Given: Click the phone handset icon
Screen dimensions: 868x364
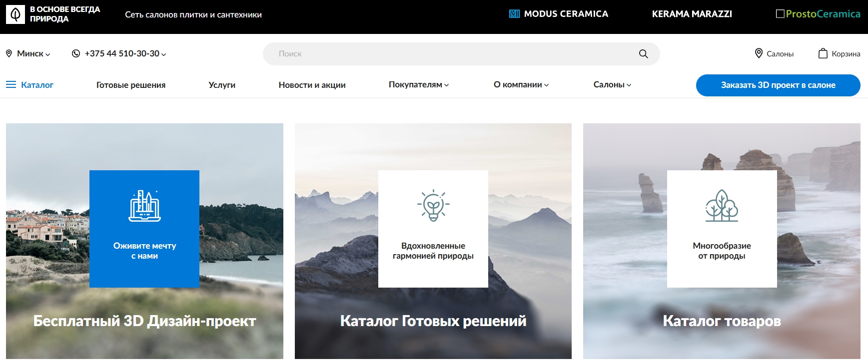Looking at the screenshot, I should [76, 53].
